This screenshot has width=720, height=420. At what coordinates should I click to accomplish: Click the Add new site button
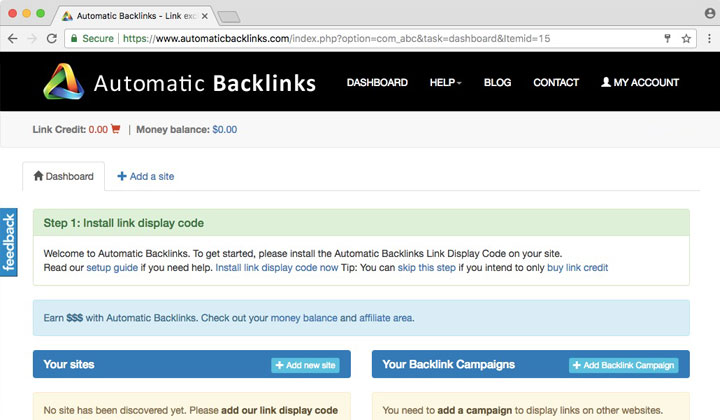click(x=305, y=365)
